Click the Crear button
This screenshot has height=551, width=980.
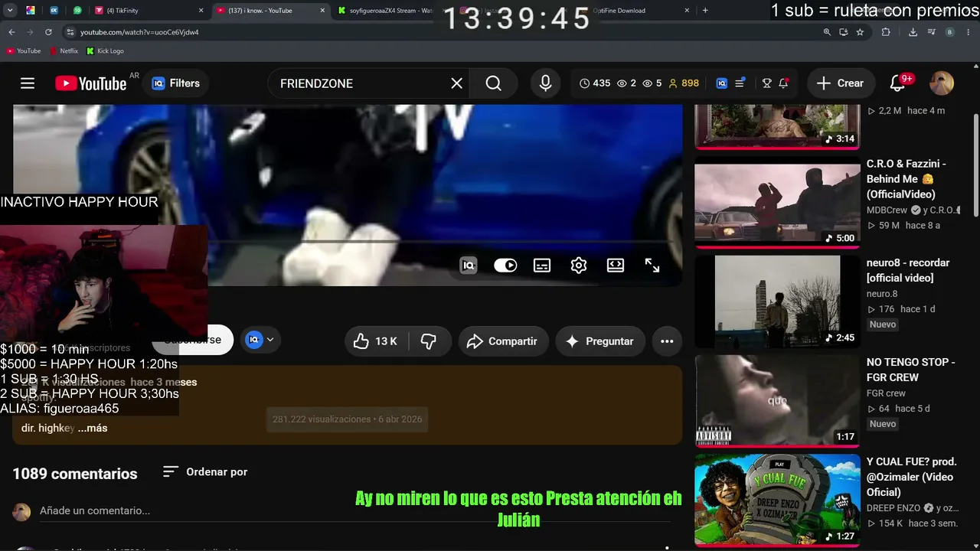point(840,83)
